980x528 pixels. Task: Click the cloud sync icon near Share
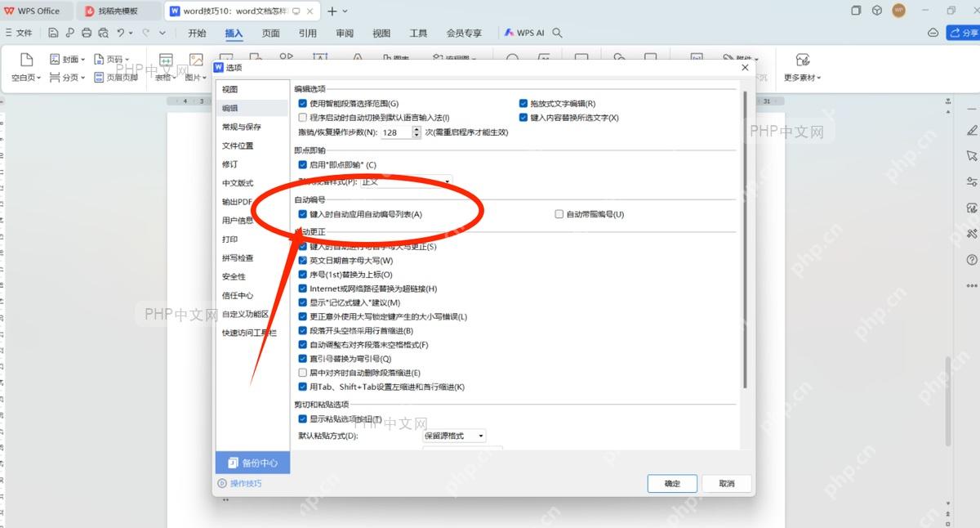[x=933, y=33]
